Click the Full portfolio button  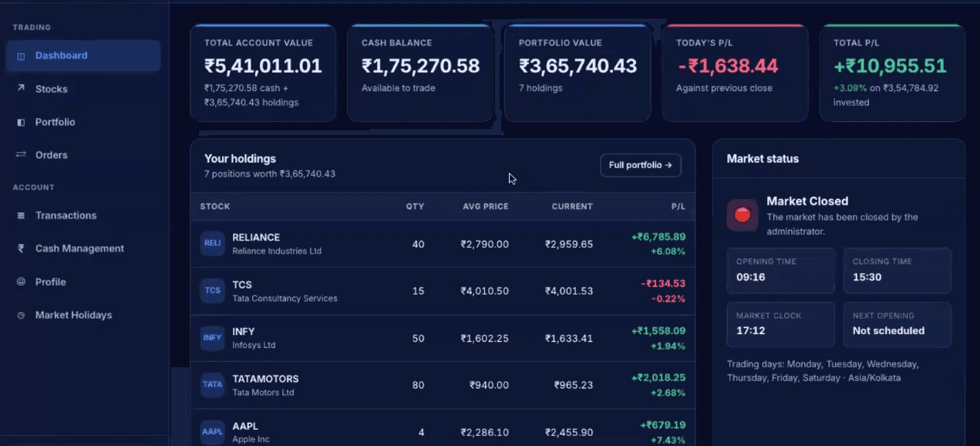pyautogui.click(x=641, y=165)
